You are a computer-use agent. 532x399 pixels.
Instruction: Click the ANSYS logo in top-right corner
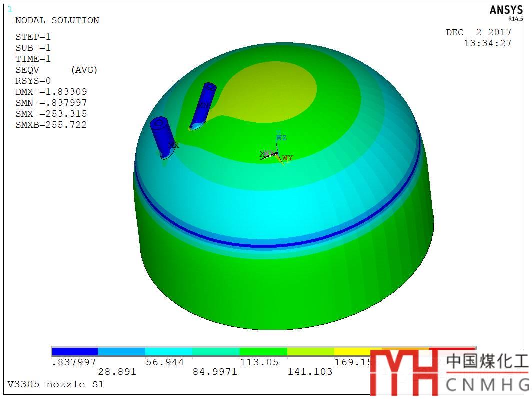point(506,11)
